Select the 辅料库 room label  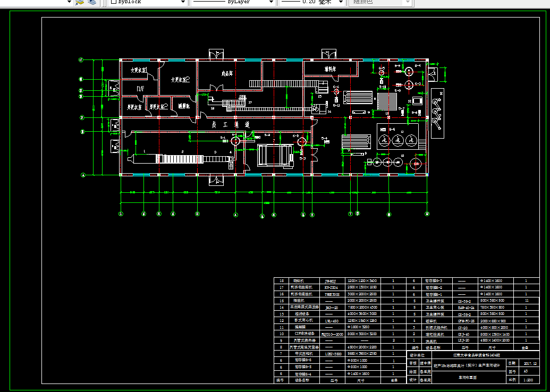(330, 70)
